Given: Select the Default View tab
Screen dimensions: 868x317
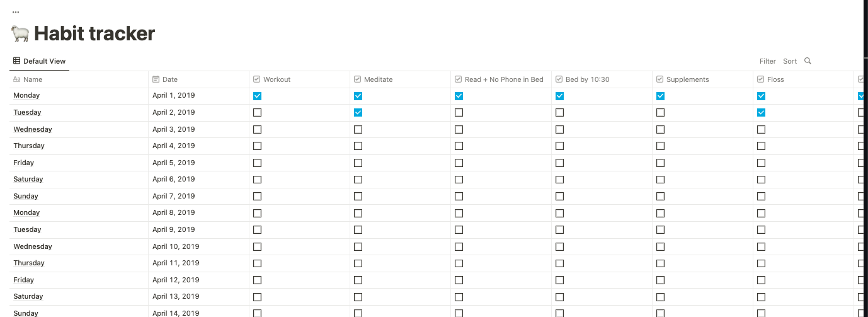Looking at the screenshot, I should (44, 61).
